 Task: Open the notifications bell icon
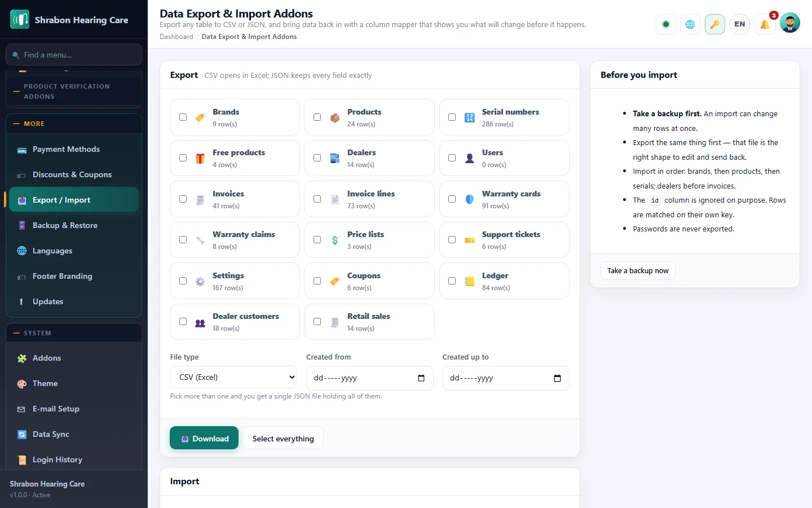(x=765, y=24)
